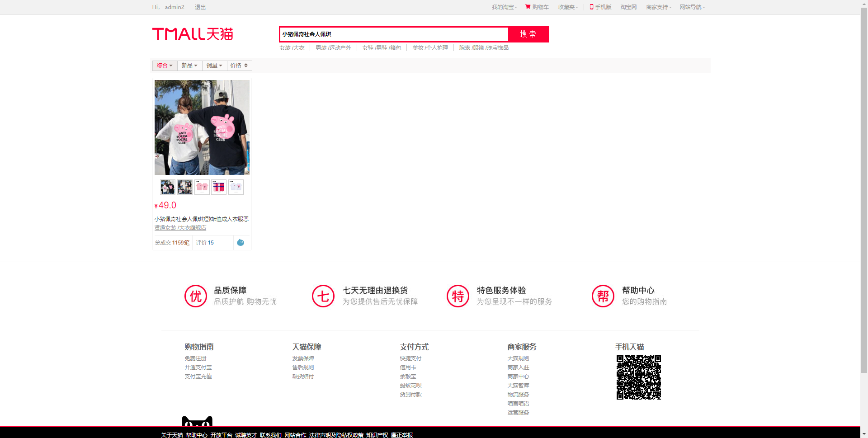Open the Peppa Pig t-shirt product image
Image resolution: width=868 pixels, height=438 pixels.
[x=202, y=127]
